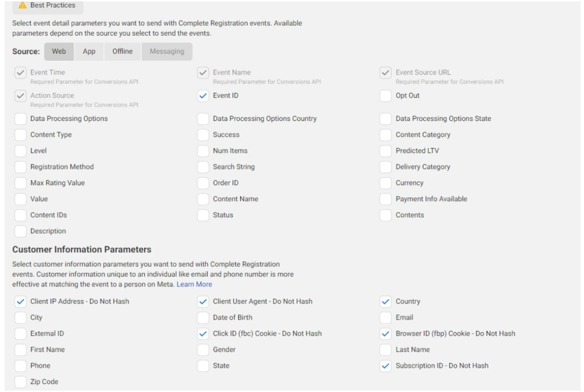
Task: Enable the Predicted LTV parameter
Action: coord(386,151)
